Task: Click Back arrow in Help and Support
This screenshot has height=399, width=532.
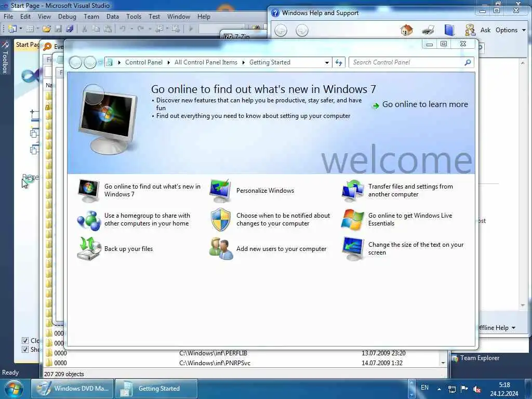Action: [281, 31]
